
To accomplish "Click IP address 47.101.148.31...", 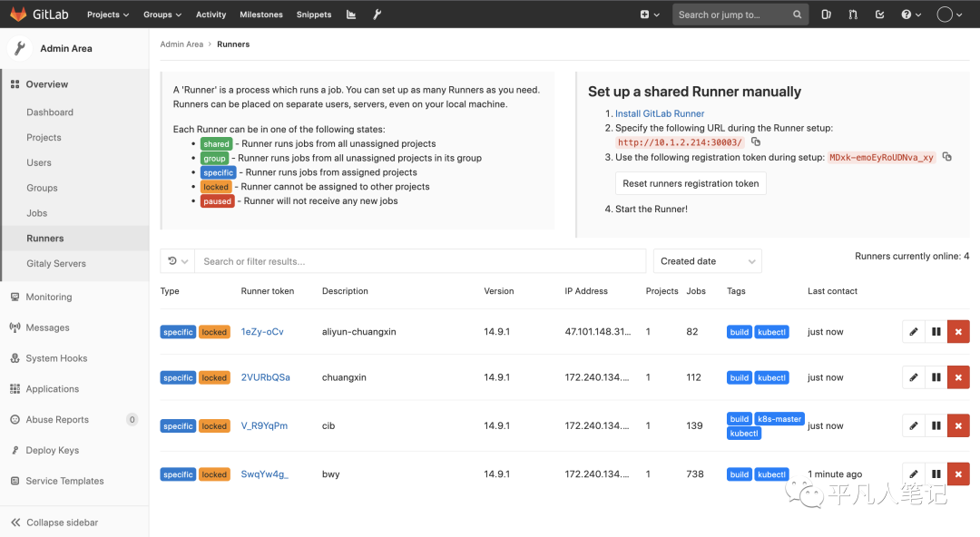I will (x=597, y=331).
